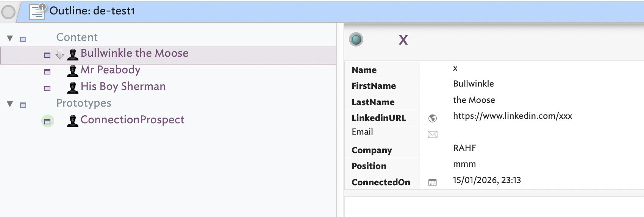Click the note icon beside His Boy Sherman
Viewport: 644px width, 217px height.
(x=47, y=88)
